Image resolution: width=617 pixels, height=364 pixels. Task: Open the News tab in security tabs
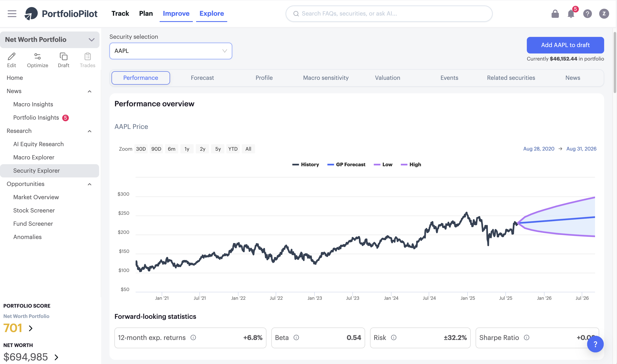click(573, 78)
